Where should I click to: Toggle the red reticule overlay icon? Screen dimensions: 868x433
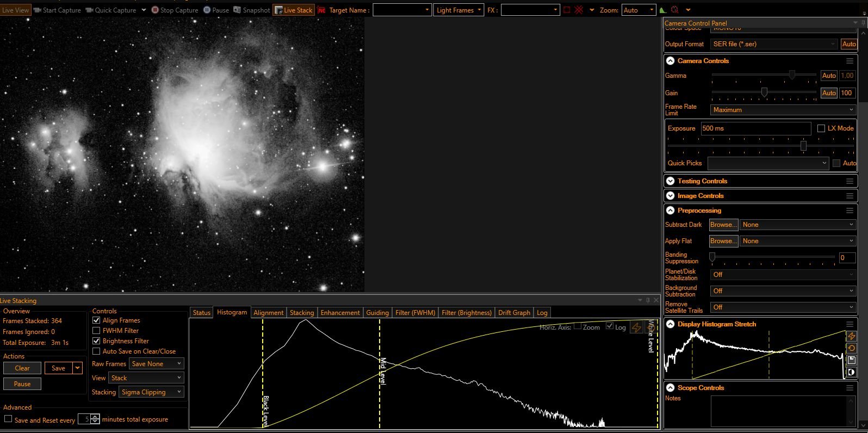pos(579,10)
